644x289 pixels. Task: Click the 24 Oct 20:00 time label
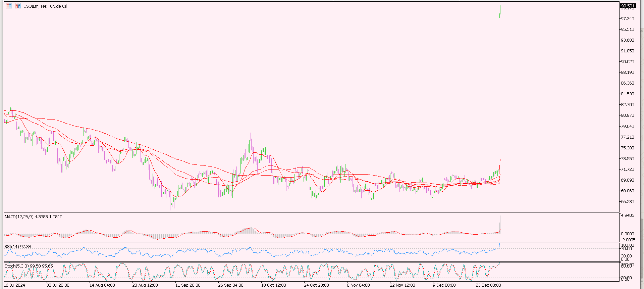click(317, 285)
